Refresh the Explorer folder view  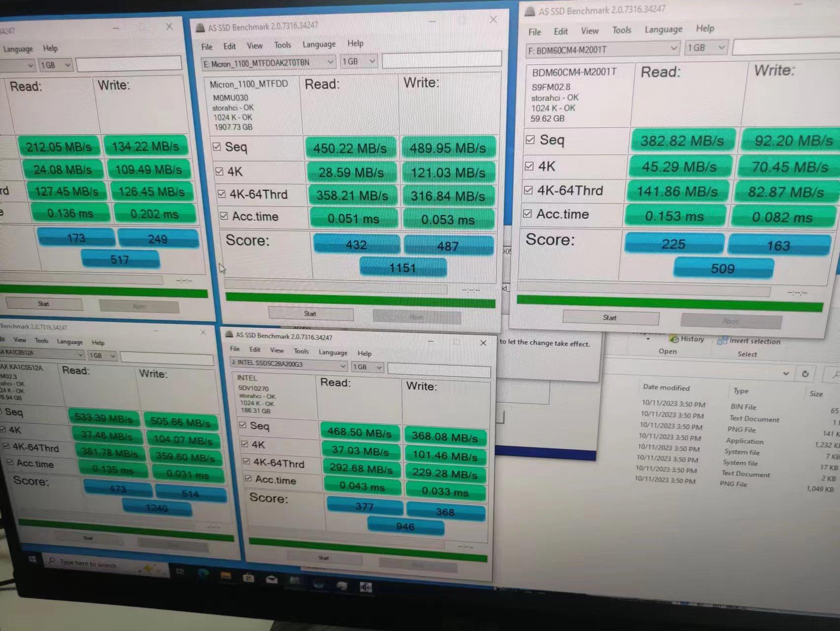(x=805, y=374)
